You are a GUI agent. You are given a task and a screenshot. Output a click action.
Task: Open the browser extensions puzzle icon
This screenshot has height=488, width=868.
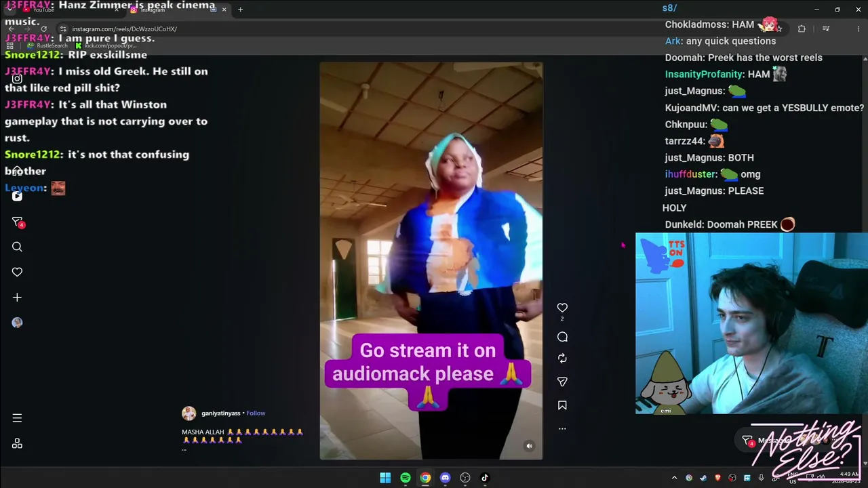click(802, 29)
